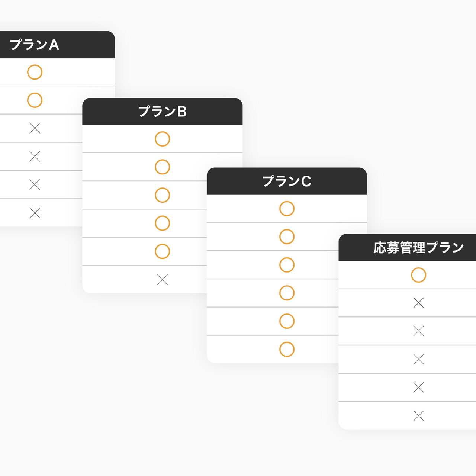Screen dimensions: 476x476
Task: Select fourth orange circle under プランC
Action: (287, 293)
